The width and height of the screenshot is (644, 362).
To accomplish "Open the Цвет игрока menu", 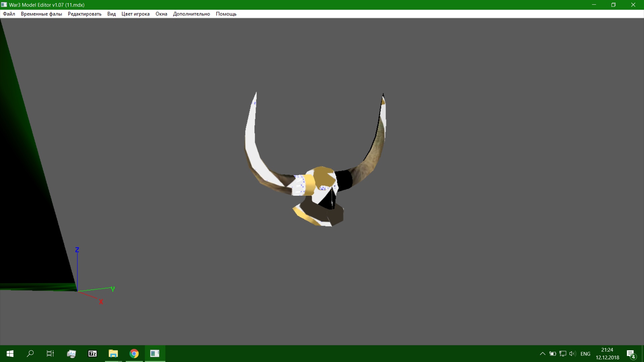I will click(x=136, y=14).
